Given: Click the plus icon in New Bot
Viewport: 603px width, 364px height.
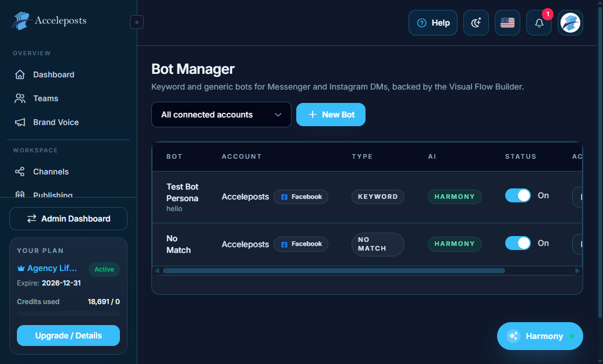Looking at the screenshot, I should 313,115.
